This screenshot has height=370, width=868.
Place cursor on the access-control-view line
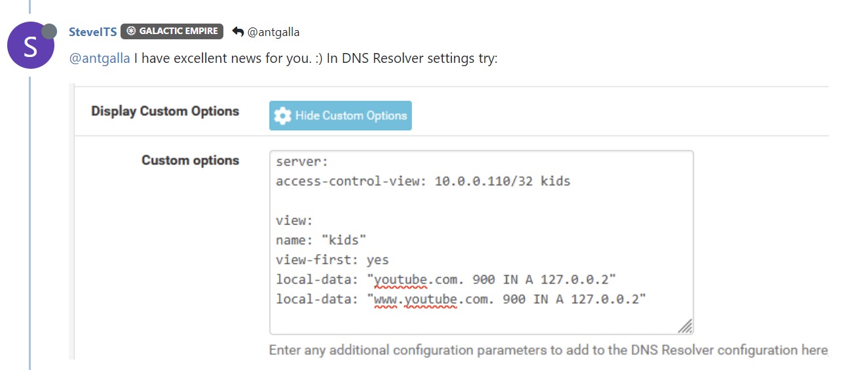pos(423,181)
